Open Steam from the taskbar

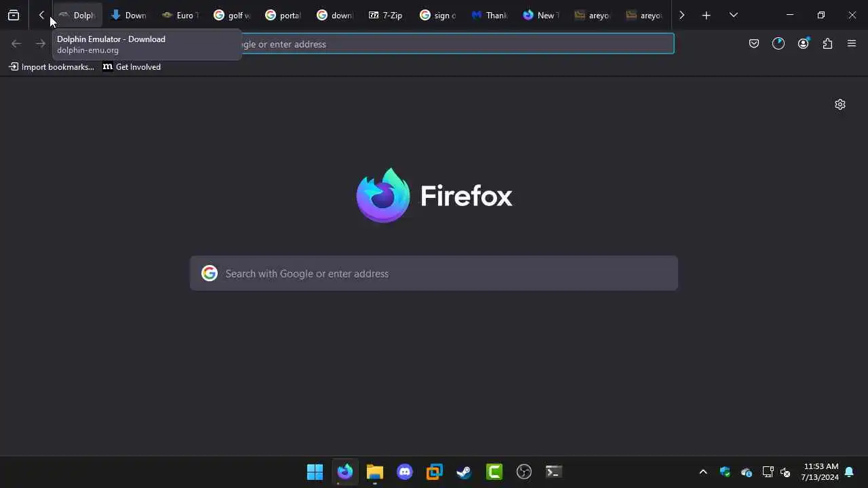point(465,472)
